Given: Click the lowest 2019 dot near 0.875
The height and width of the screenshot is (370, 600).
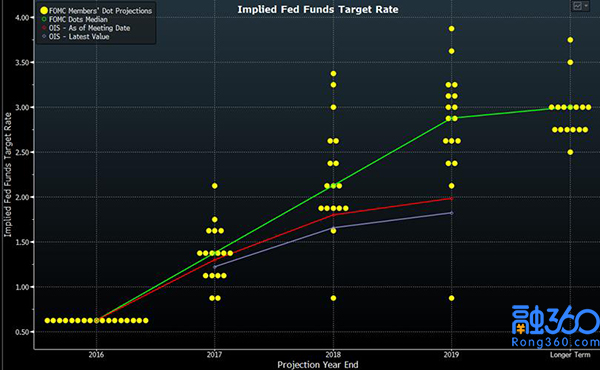Looking at the screenshot, I should pos(452,298).
